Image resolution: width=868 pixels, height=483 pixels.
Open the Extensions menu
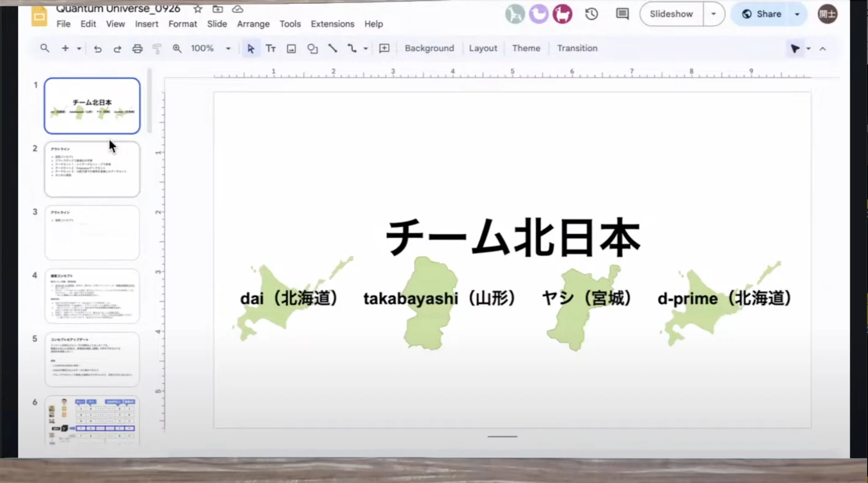[332, 24]
